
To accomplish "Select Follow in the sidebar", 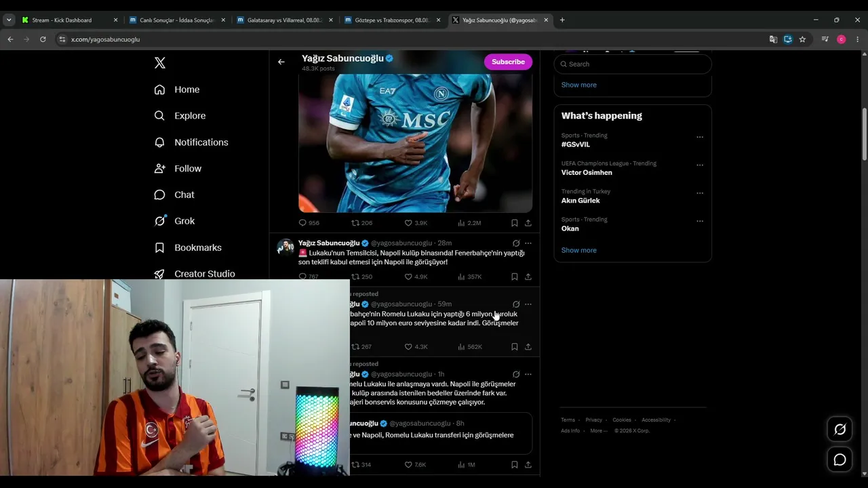I will pyautogui.click(x=178, y=169).
